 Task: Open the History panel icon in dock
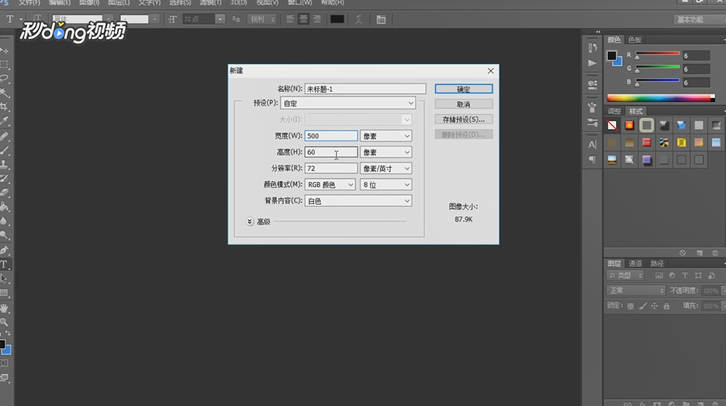coord(592,48)
